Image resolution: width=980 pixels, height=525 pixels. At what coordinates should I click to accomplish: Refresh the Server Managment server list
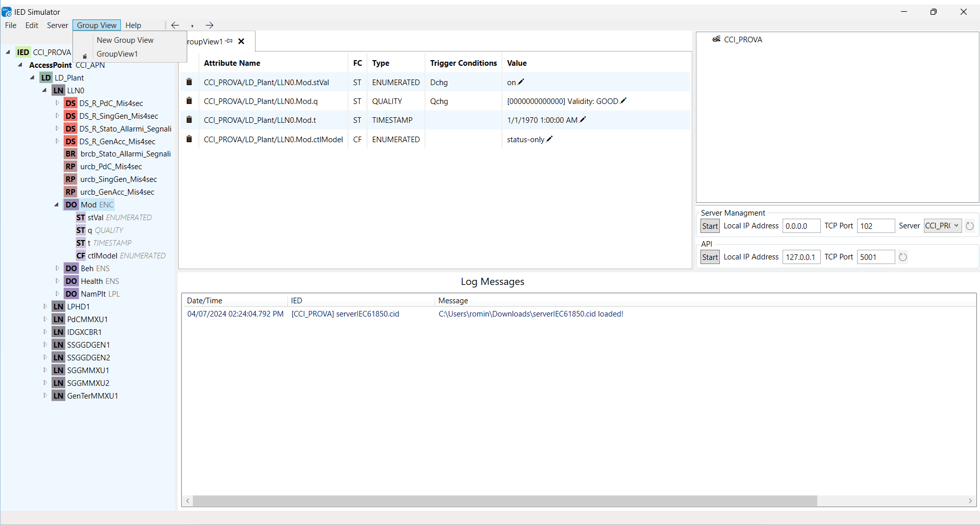pyautogui.click(x=970, y=226)
